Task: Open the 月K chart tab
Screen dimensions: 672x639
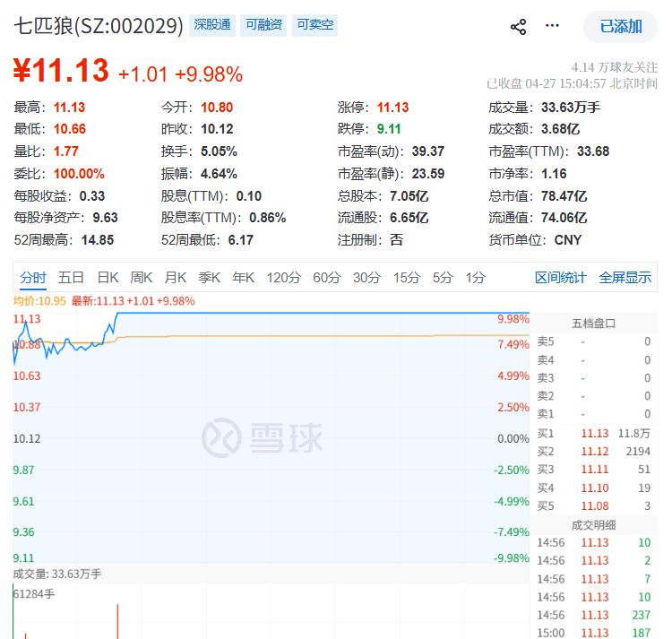Action: pos(176,278)
